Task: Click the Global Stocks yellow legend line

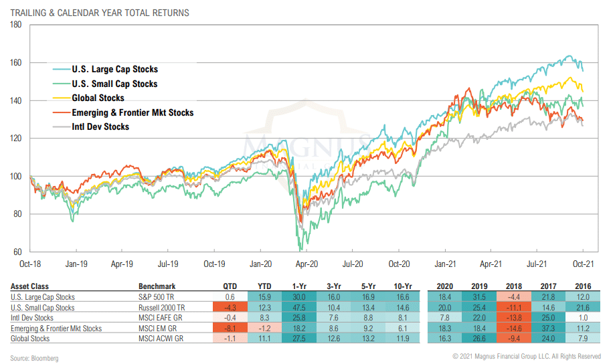Action: pyautogui.click(x=62, y=98)
